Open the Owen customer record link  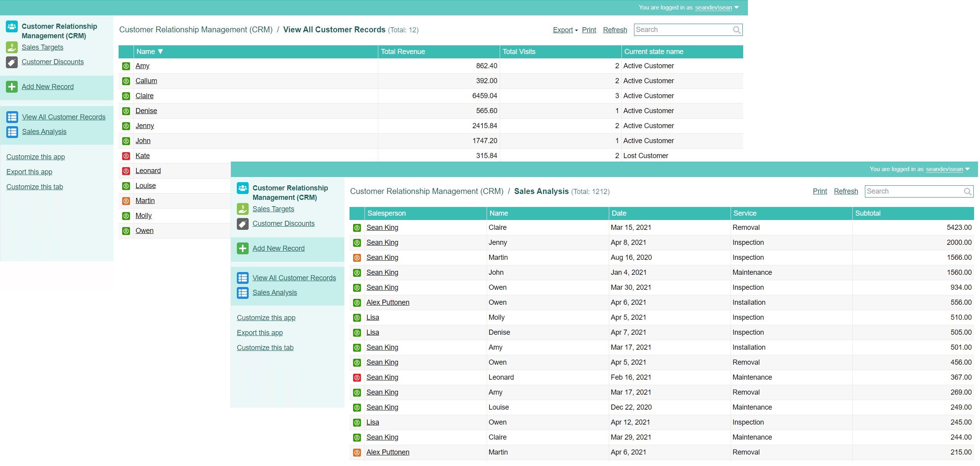[144, 231]
